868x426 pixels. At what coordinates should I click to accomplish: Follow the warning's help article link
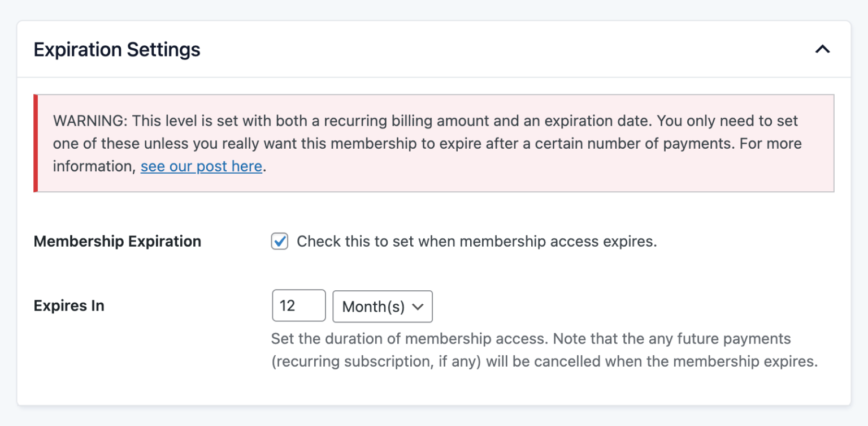pyautogui.click(x=201, y=166)
